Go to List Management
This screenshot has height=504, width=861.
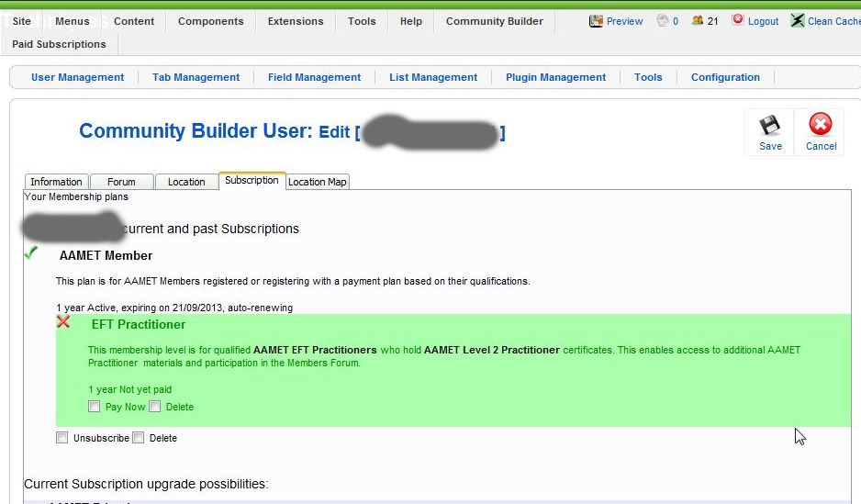coord(433,77)
